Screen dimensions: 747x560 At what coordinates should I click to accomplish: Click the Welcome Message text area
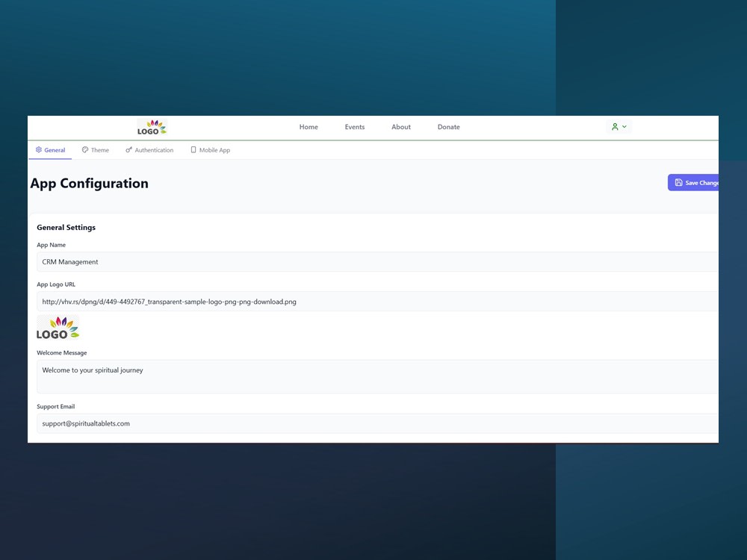pos(377,376)
